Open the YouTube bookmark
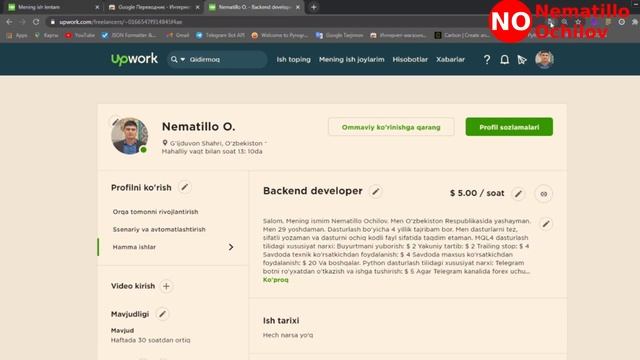Image resolution: width=640 pixels, height=360 pixels. pyautogui.click(x=80, y=36)
